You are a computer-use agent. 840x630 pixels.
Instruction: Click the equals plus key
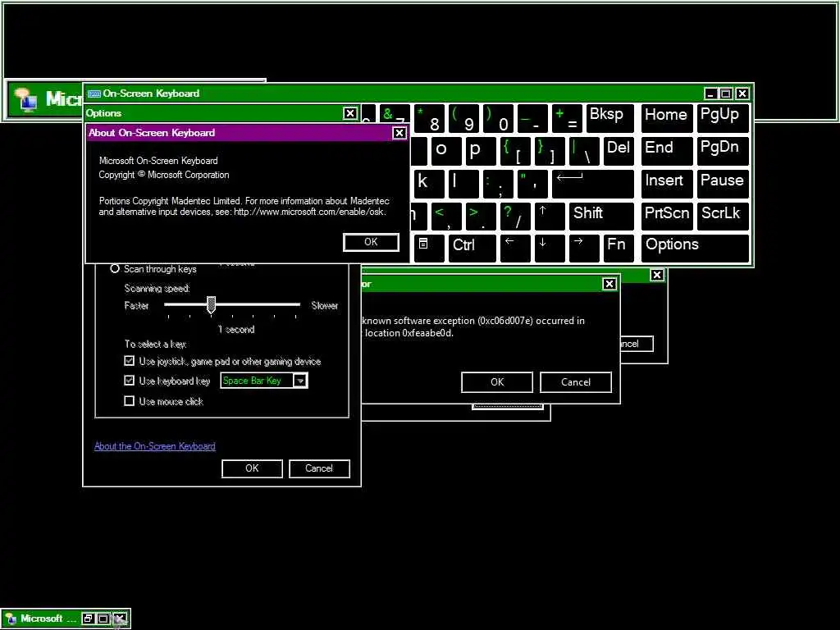tap(567, 118)
